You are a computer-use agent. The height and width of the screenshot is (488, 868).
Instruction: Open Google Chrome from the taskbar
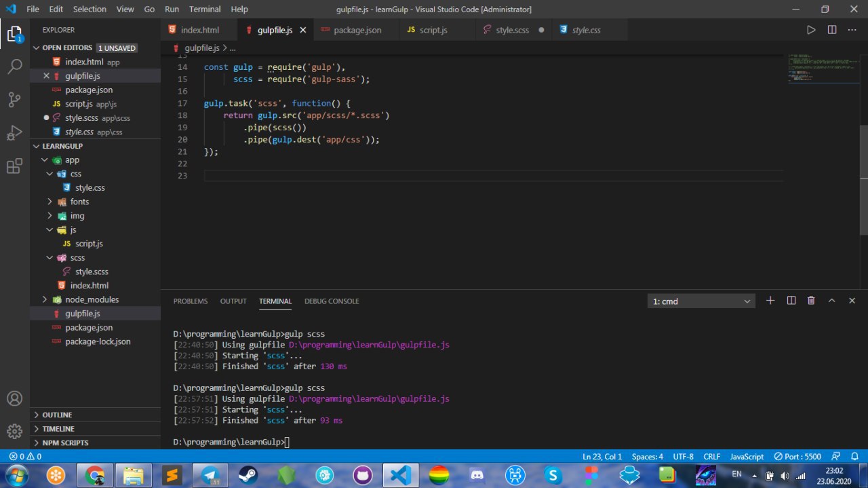94,475
